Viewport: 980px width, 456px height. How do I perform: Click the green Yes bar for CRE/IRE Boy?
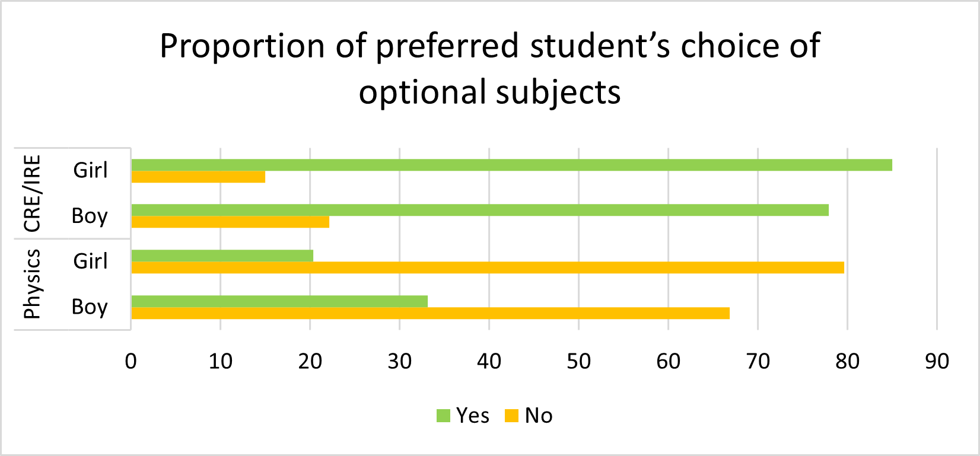479,210
